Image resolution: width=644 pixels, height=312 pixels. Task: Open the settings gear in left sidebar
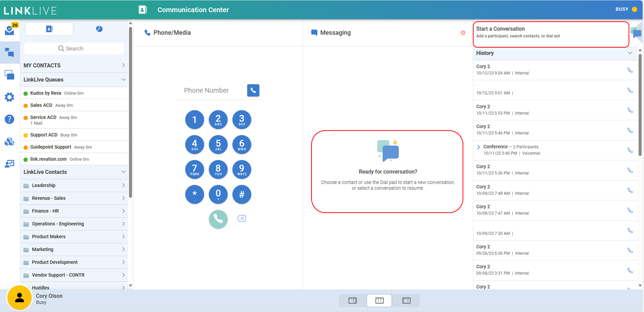(x=10, y=97)
